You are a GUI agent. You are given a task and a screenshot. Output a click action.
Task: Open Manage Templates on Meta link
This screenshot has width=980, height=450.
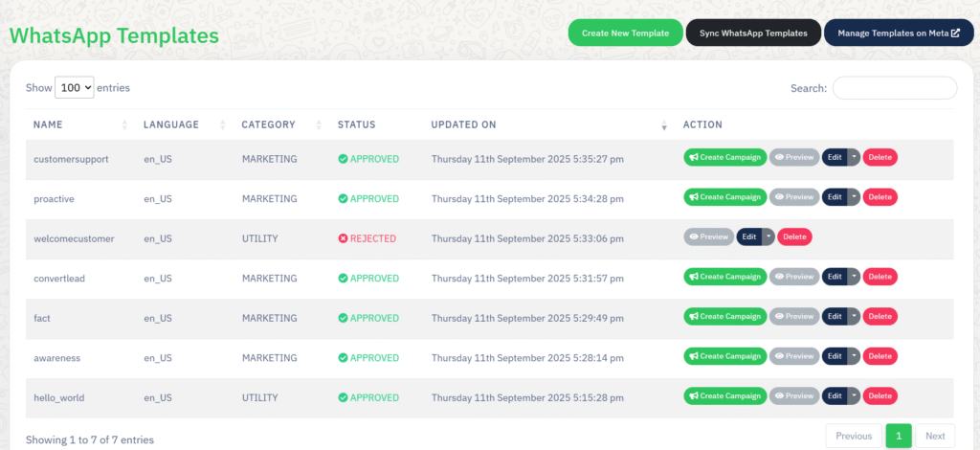[898, 34]
